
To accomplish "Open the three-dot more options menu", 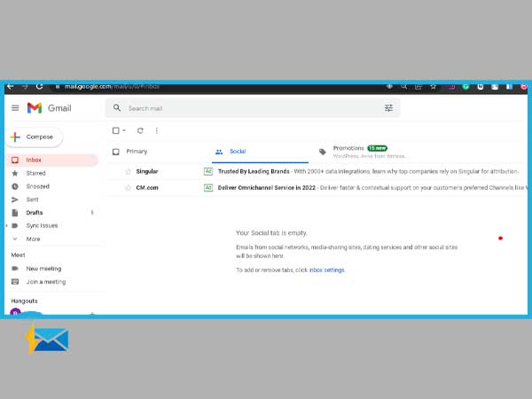I will click(x=156, y=130).
